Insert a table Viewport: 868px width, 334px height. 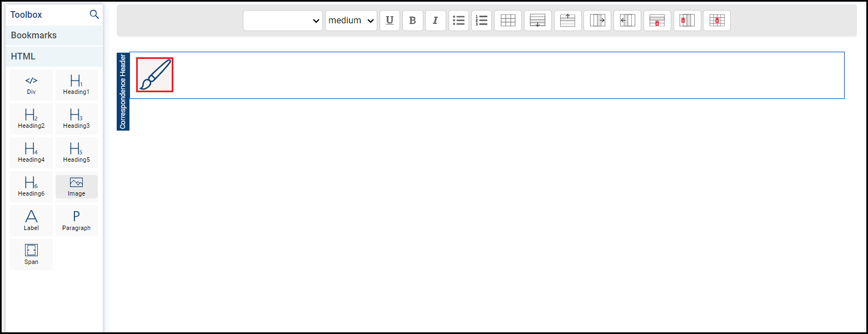[x=508, y=21]
